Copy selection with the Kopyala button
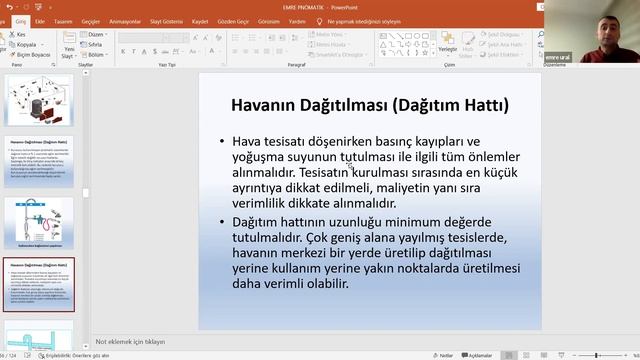 (23, 44)
